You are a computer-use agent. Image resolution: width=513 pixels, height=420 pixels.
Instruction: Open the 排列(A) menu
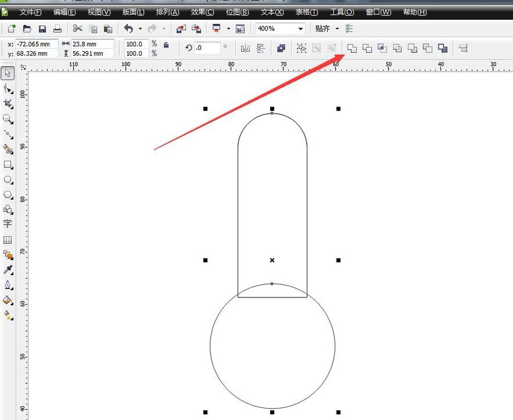[167, 12]
